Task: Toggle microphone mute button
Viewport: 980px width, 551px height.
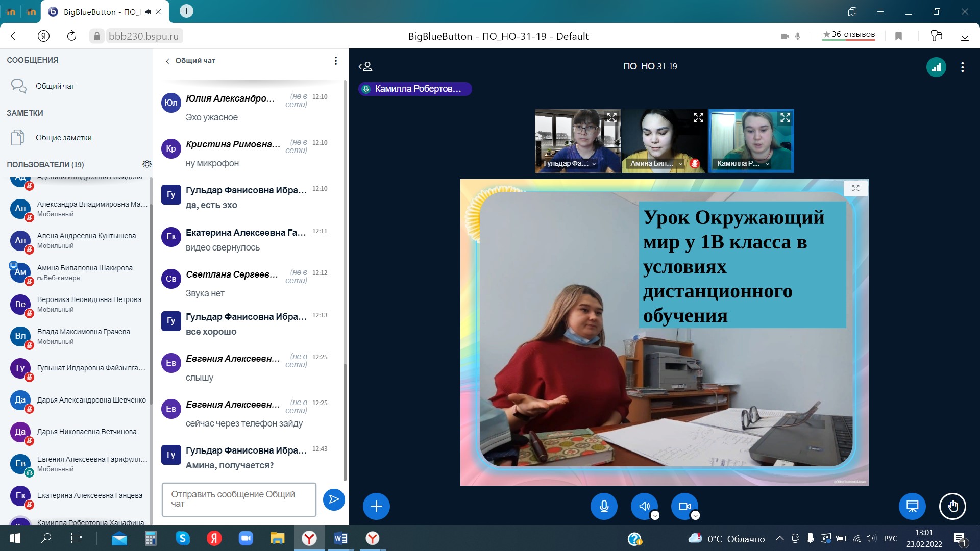Action: click(604, 506)
